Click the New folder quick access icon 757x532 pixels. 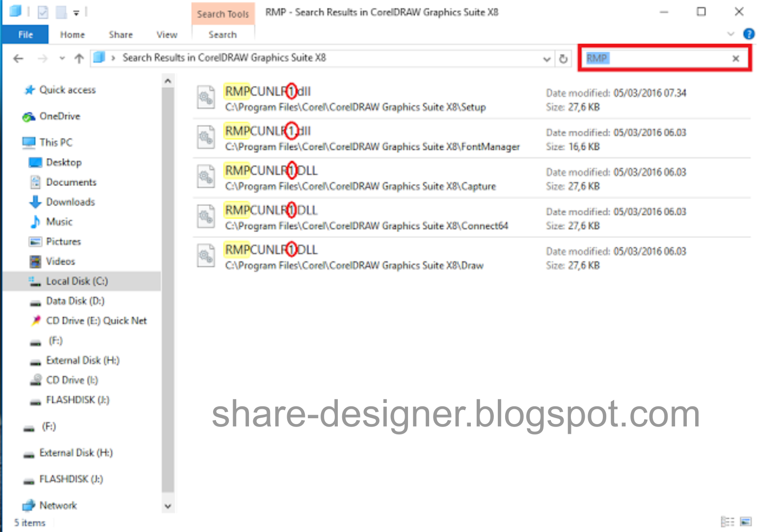61,12
